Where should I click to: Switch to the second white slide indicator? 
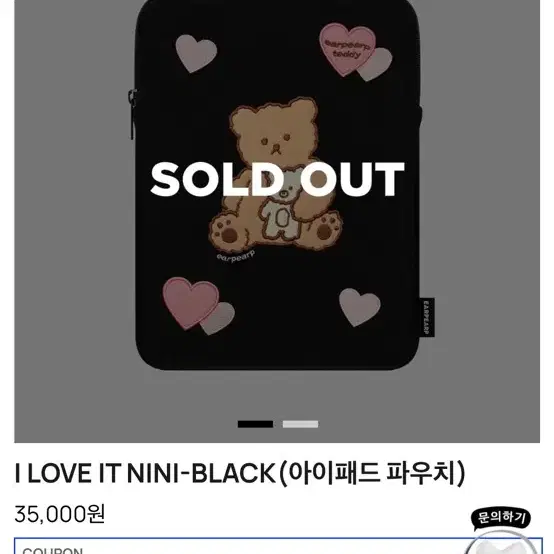pyautogui.click(x=300, y=424)
